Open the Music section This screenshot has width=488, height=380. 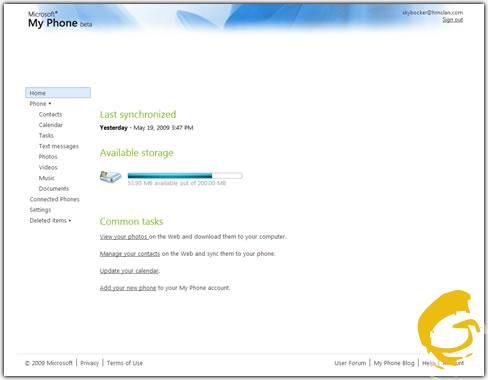(x=47, y=178)
